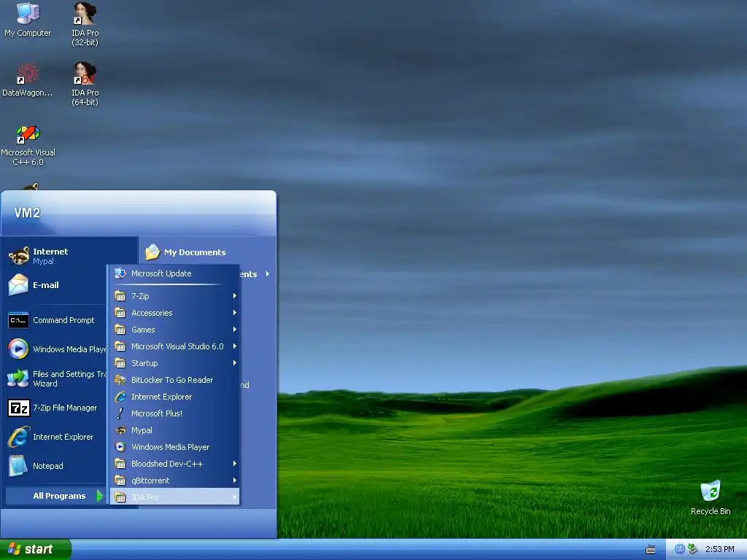The width and height of the screenshot is (747, 560).
Task: Click the Windows Media Player icon in All Programs
Action: coord(120,447)
